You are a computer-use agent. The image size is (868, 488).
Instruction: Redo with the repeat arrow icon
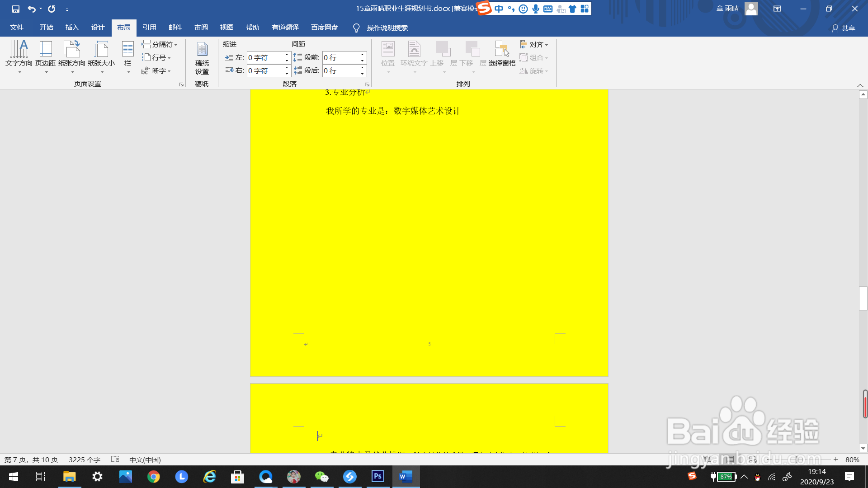coord(52,9)
